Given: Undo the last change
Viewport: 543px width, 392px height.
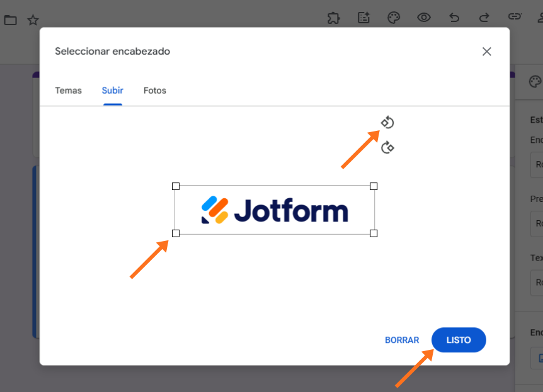Looking at the screenshot, I should [454, 18].
